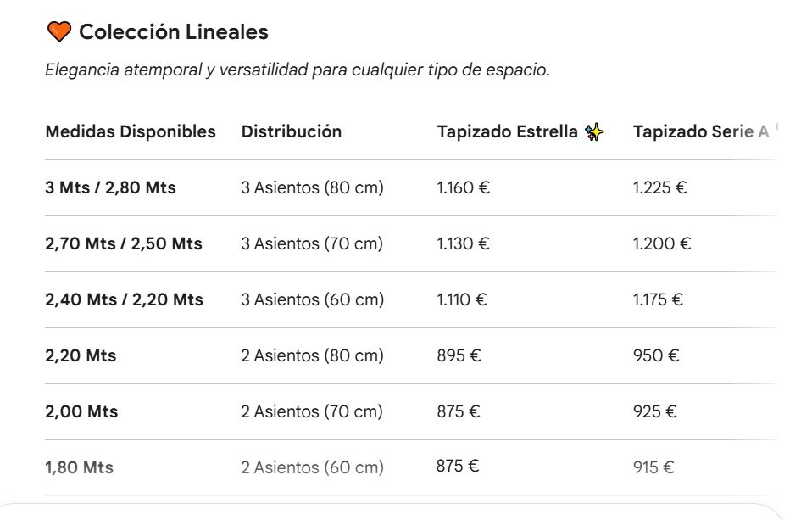Click the 1,80 Mts measurement cell

(79, 467)
